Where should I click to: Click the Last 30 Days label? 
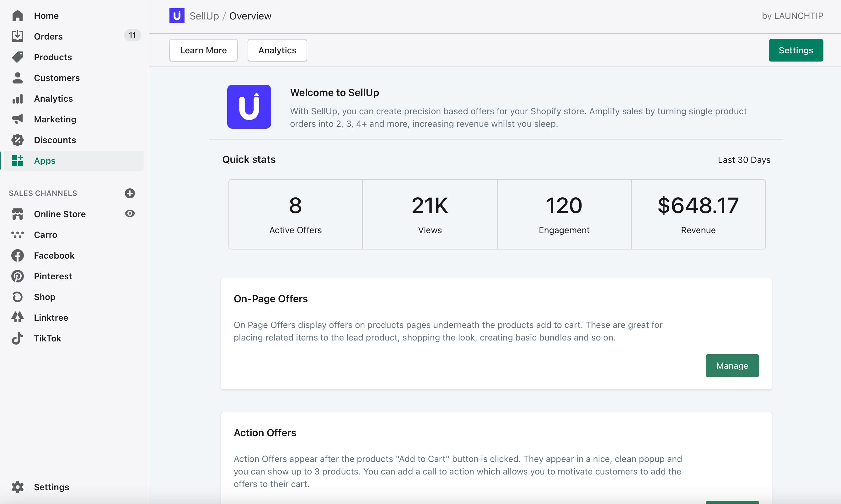tap(744, 160)
